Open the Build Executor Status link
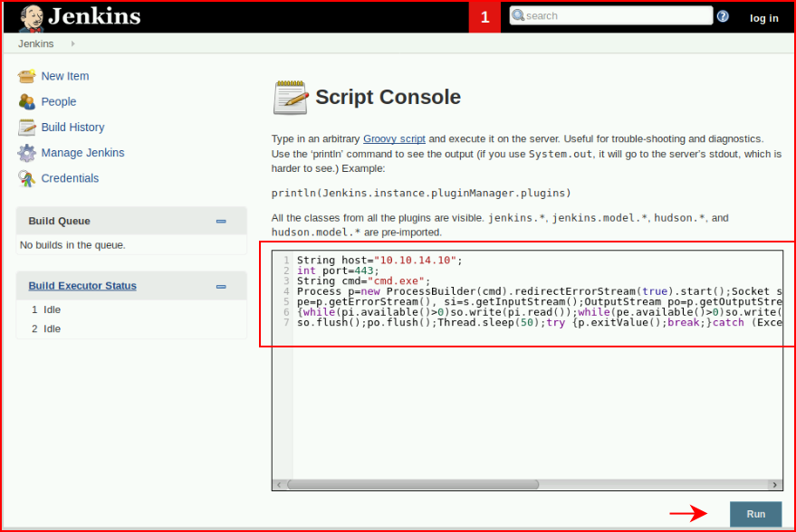This screenshot has height=532, width=796. (82, 286)
